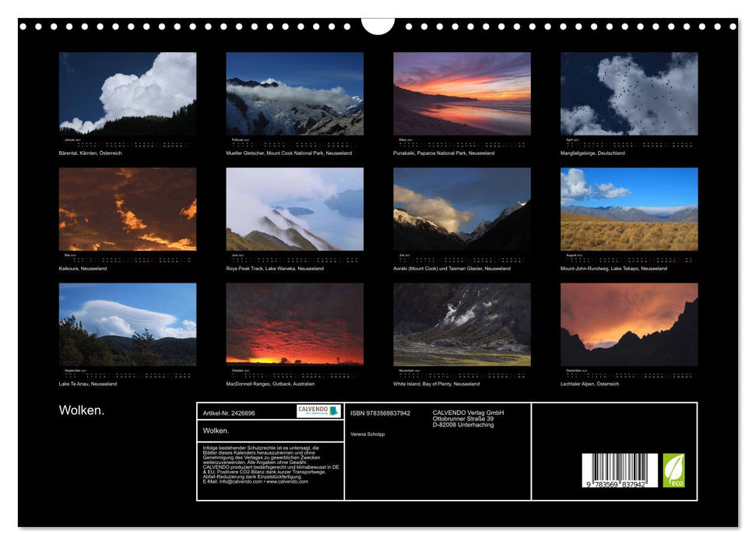This screenshot has width=756, height=545.
Task: Open the Kaikoura orange clouds photo
Action: click(x=127, y=209)
